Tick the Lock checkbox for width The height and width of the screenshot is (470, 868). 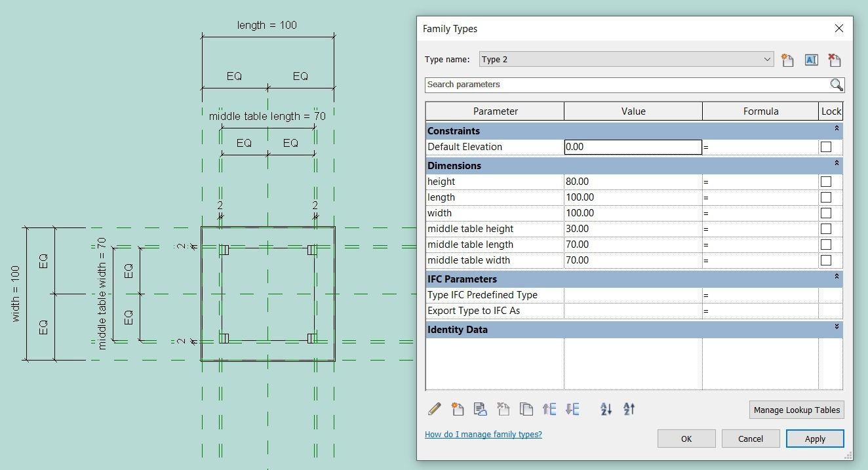[x=826, y=213]
